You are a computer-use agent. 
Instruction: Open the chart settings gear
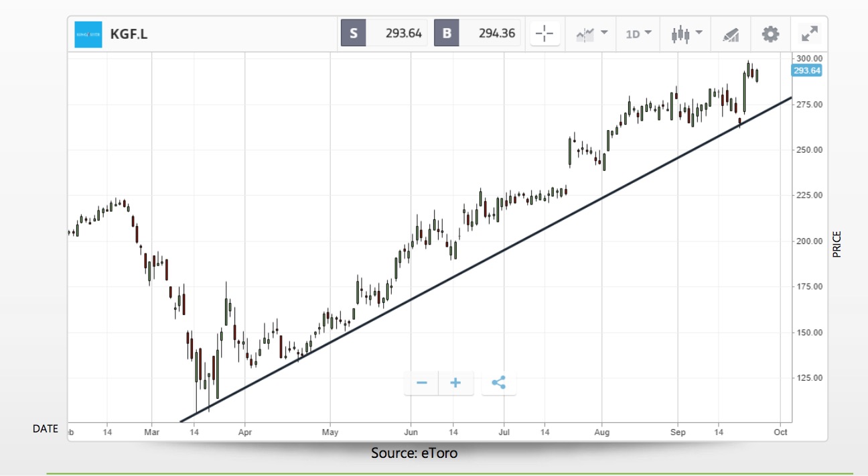tap(769, 34)
